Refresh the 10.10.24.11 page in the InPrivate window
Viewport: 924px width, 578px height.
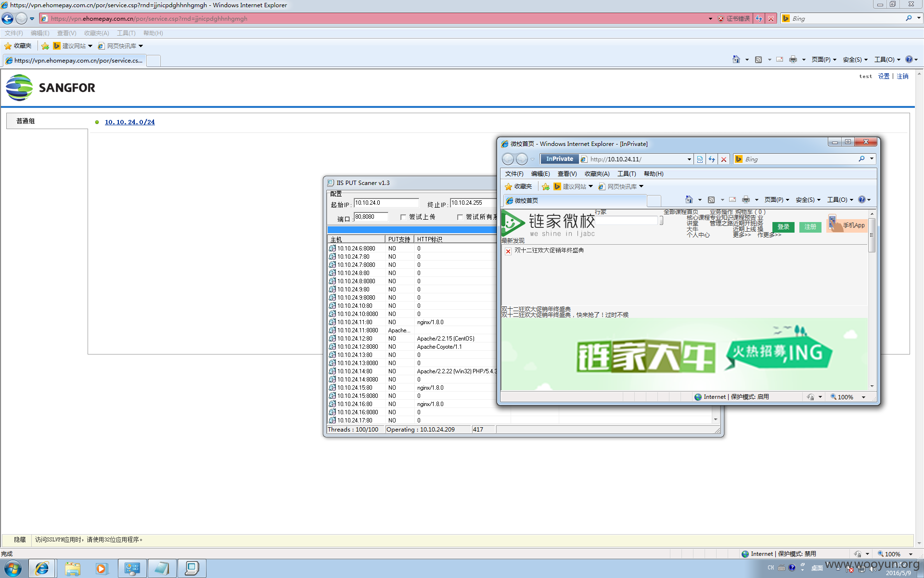tap(712, 159)
